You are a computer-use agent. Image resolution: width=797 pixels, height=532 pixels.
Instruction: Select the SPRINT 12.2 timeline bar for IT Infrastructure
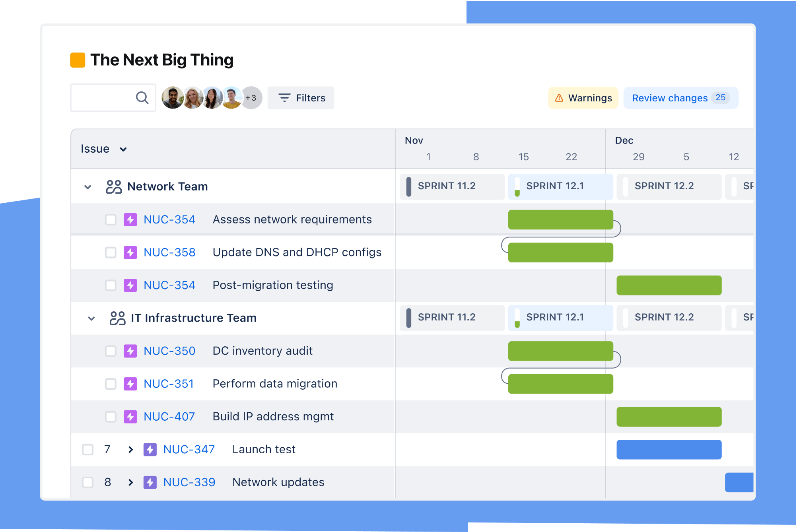665,316
